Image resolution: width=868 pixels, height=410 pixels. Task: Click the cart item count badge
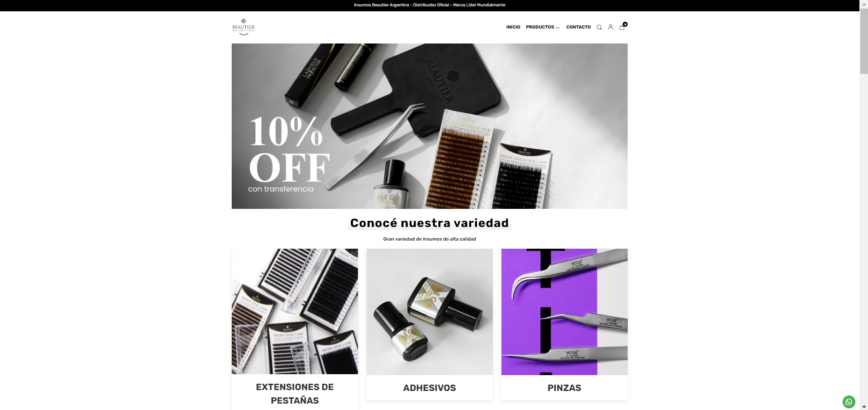click(625, 24)
